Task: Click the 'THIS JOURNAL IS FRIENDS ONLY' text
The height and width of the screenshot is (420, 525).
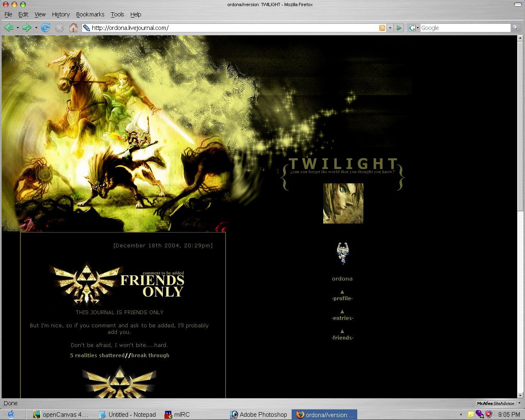Action: (119, 312)
